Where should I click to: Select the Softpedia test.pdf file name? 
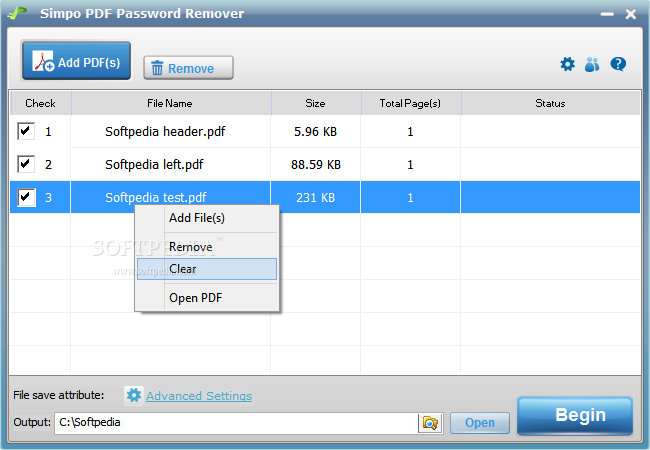coord(155,198)
